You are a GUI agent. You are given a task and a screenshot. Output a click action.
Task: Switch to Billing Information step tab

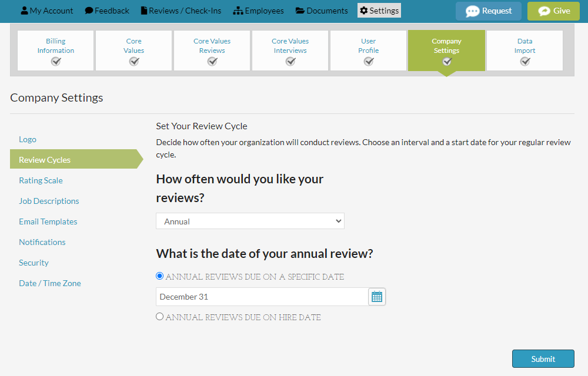point(55,51)
